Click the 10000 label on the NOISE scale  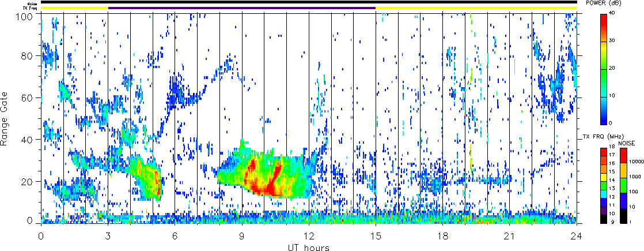coord(635,163)
